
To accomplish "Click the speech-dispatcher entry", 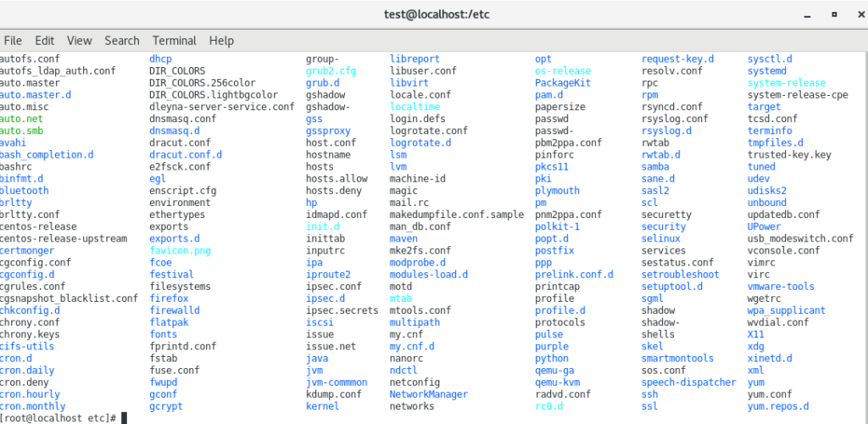I will 689,382.
